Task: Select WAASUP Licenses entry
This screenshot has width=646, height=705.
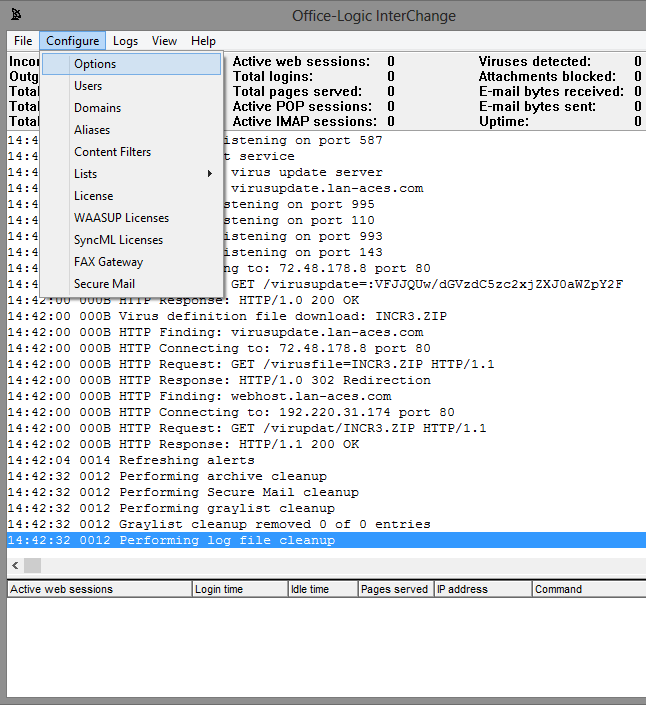Action: (132, 218)
